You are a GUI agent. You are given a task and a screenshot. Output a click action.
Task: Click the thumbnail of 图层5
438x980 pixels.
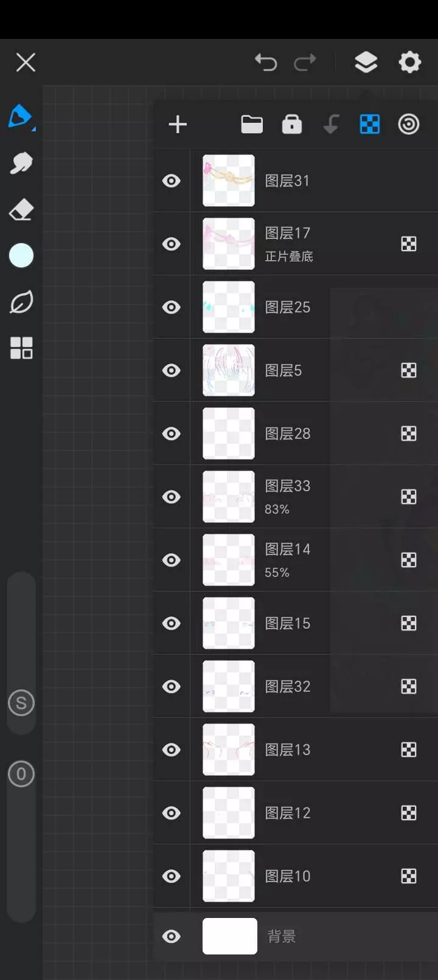(x=229, y=370)
